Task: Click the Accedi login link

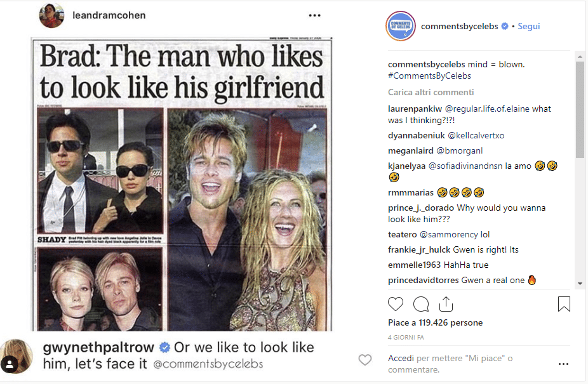Action: 401,358
